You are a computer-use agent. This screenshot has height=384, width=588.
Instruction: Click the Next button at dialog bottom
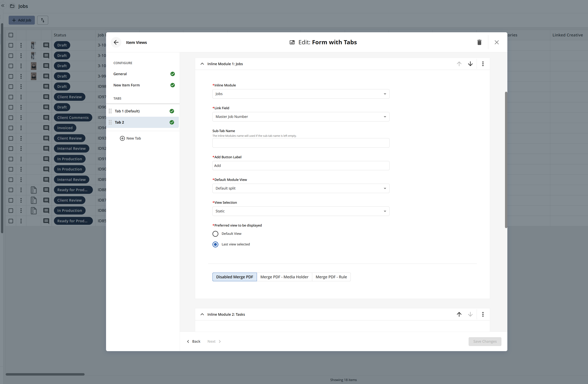[214, 341]
